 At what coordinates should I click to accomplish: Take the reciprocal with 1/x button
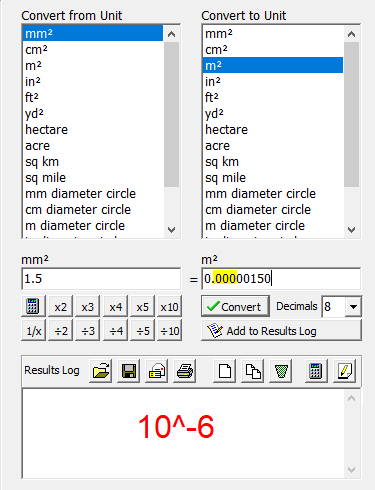(33, 331)
